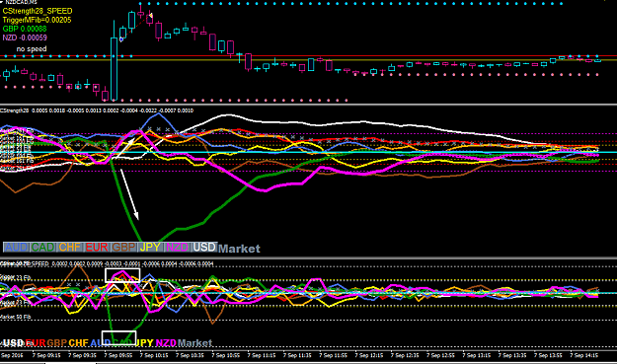The image size is (617, 364).
Task: Select brown GBP label in speed panel
Action: tap(57, 343)
